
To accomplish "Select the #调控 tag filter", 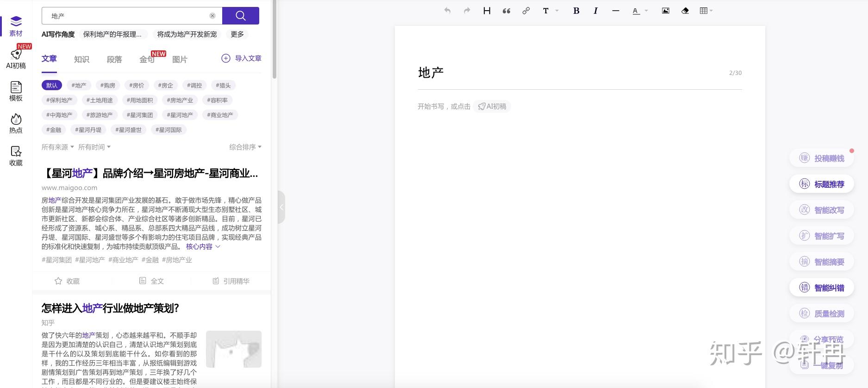I will (194, 85).
